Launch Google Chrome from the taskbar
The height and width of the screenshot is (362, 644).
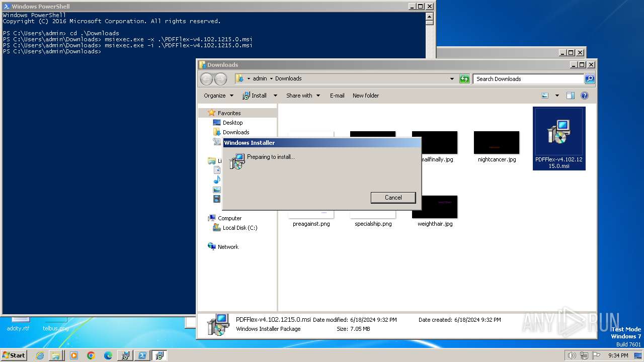coord(91,355)
